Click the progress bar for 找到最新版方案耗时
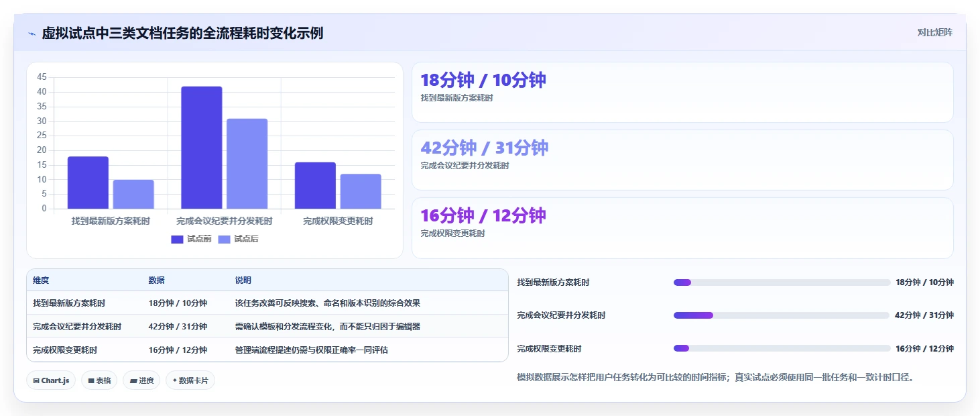Screen dimensions: 980x416 coord(782,282)
